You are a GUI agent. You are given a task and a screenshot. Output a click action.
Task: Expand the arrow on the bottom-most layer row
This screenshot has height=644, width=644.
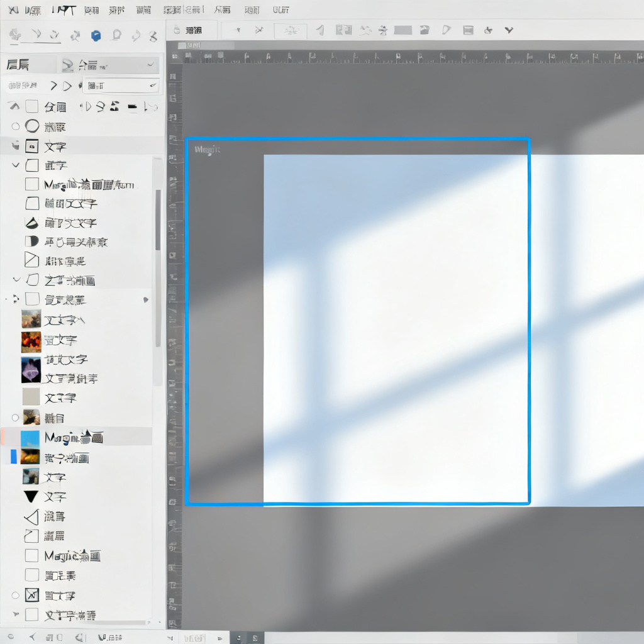click(x=16, y=614)
